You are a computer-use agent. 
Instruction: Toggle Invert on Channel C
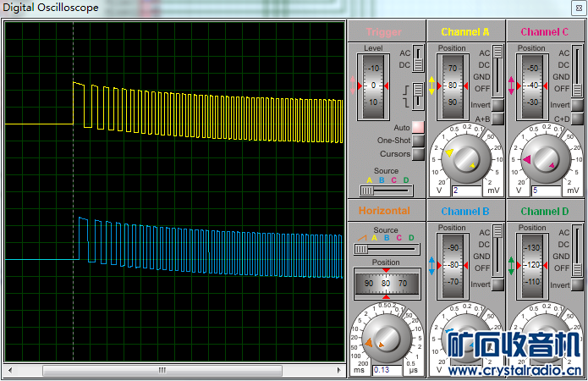tap(577, 105)
